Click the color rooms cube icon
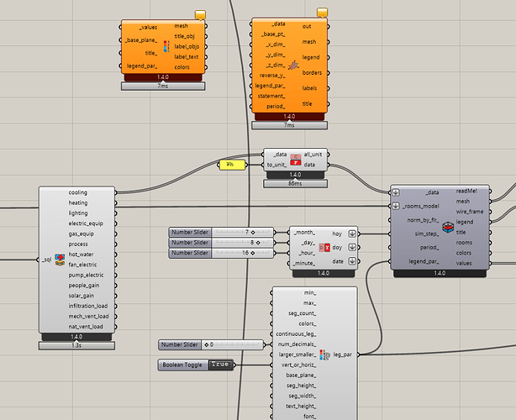Screen dimensions: 516x420 pyautogui.click(x=448, y=227)
